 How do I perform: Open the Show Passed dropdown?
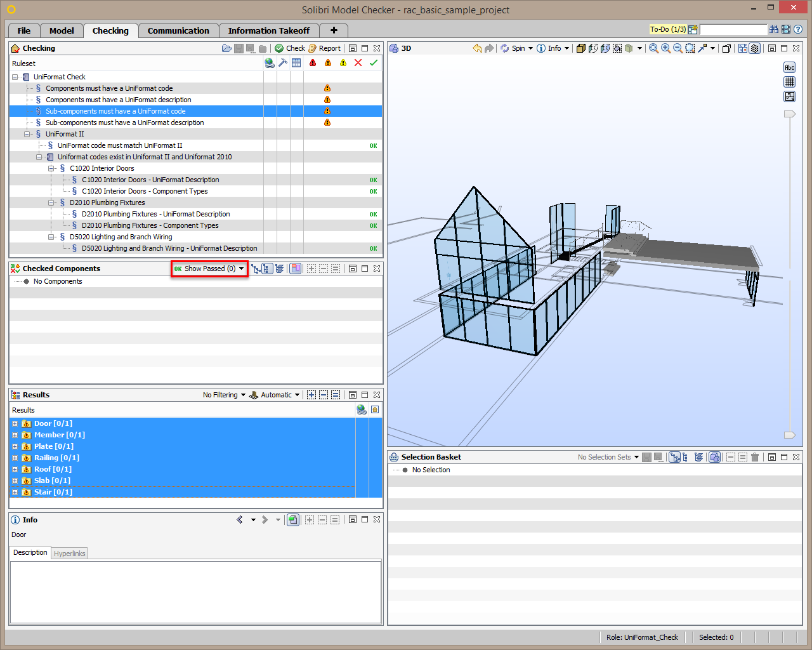click(x=209, y=269)
